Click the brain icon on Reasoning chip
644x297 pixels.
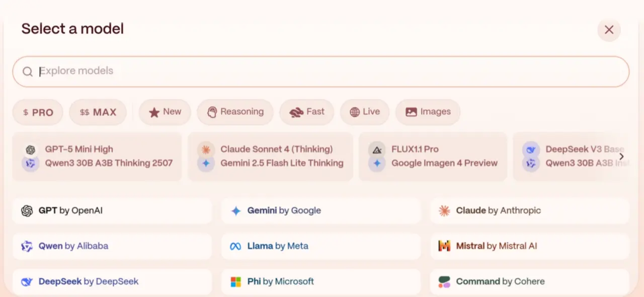(212, 112)
